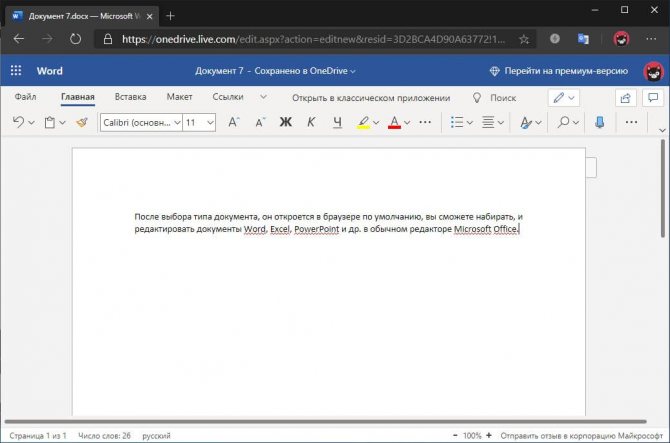
Task: Click the browser back arrow
Action: tap(19, 39)
